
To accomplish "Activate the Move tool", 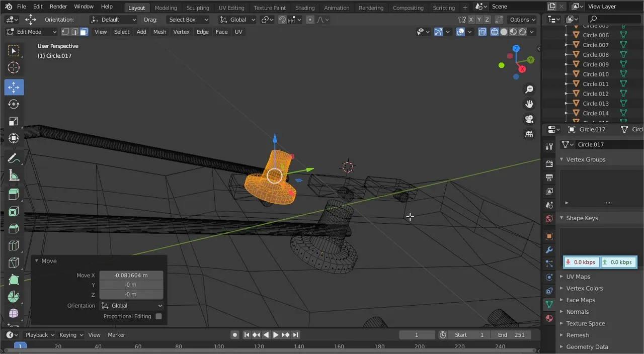I will pos(14,87).
